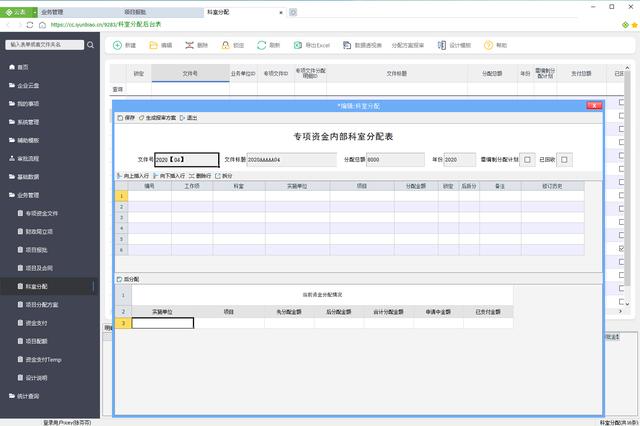Image resolution: width=640 pixels, height=426 pixels.
Task: Click the 分配方案报审 toolbar button
Action: coord(408,45)
